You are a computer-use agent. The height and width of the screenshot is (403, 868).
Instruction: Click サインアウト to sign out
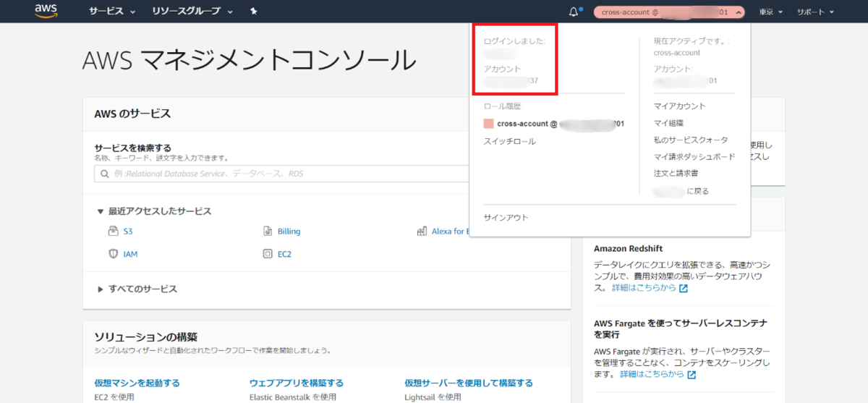[506, 218]
